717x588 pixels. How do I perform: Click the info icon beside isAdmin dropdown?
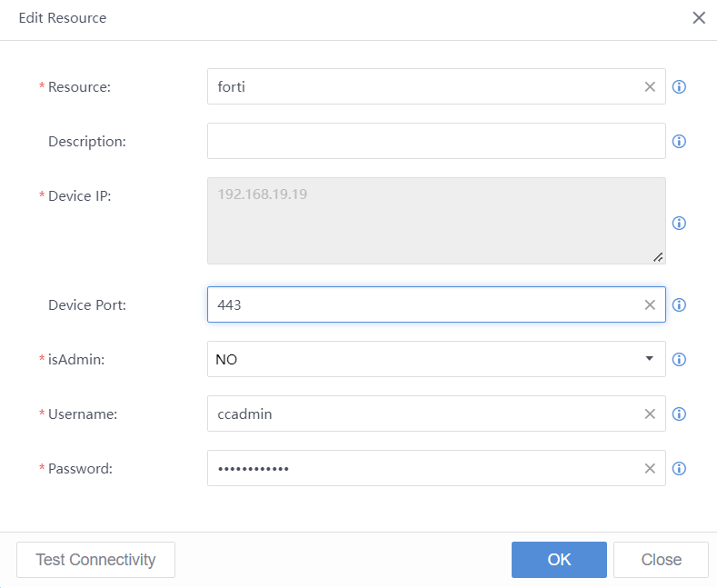click(679, 360)
